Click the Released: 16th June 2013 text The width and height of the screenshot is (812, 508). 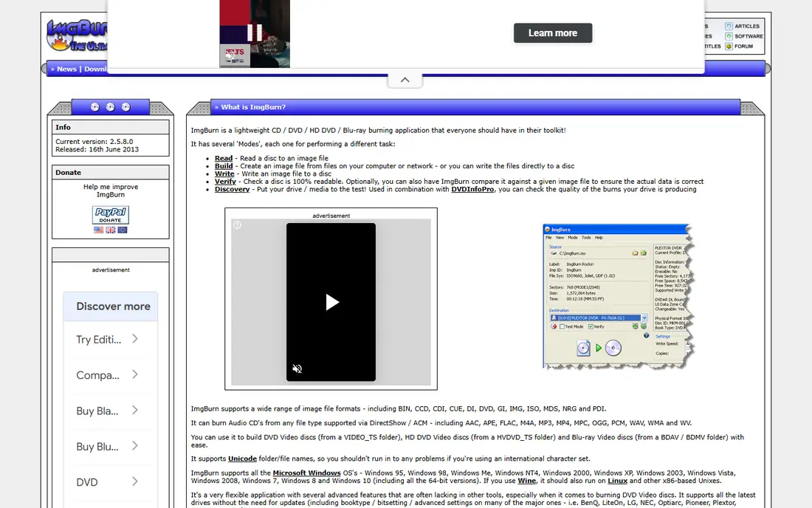[x=97, y=149]
